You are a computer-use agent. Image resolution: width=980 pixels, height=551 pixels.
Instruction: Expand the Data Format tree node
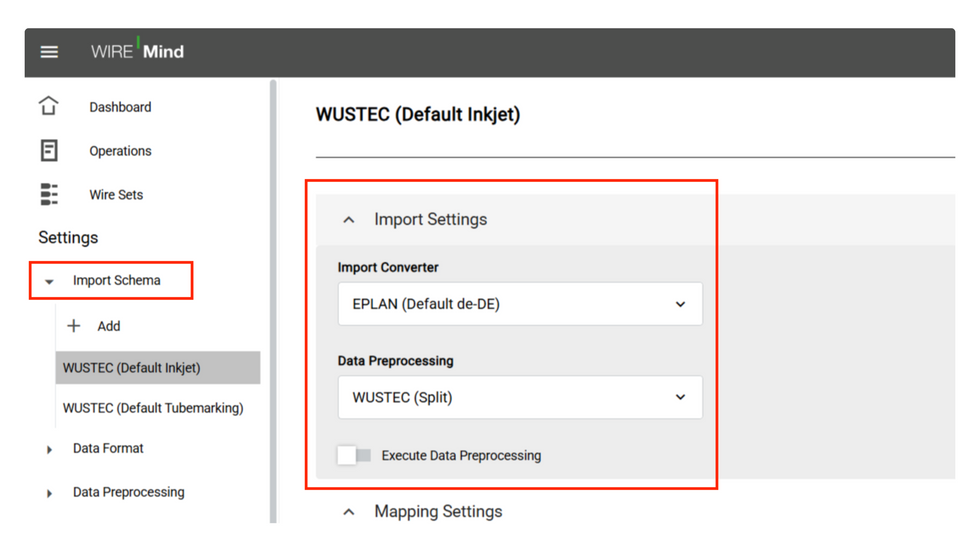tap(49, 450)
